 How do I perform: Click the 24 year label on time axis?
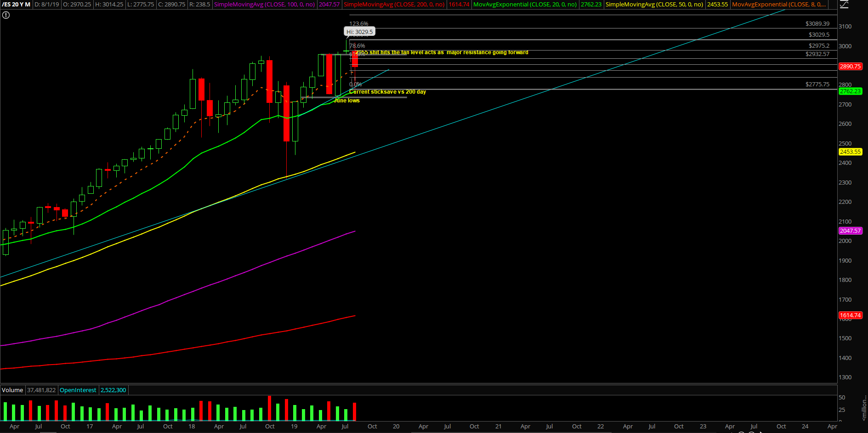[805, 426]
